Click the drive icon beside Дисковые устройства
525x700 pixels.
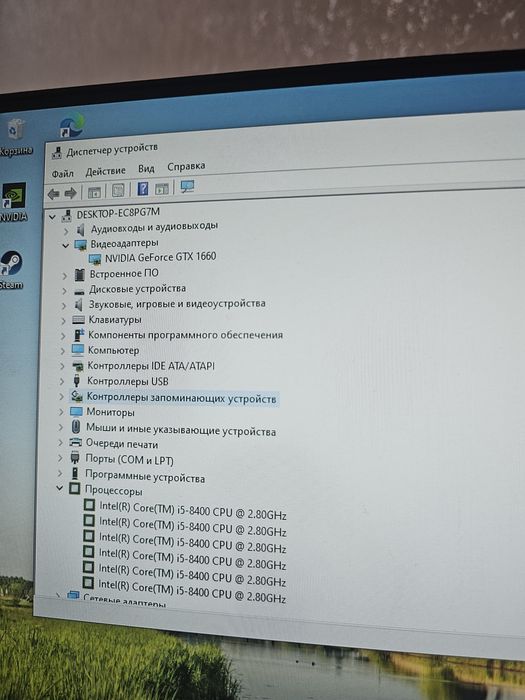pyautogui.click(x=79, y=291)
